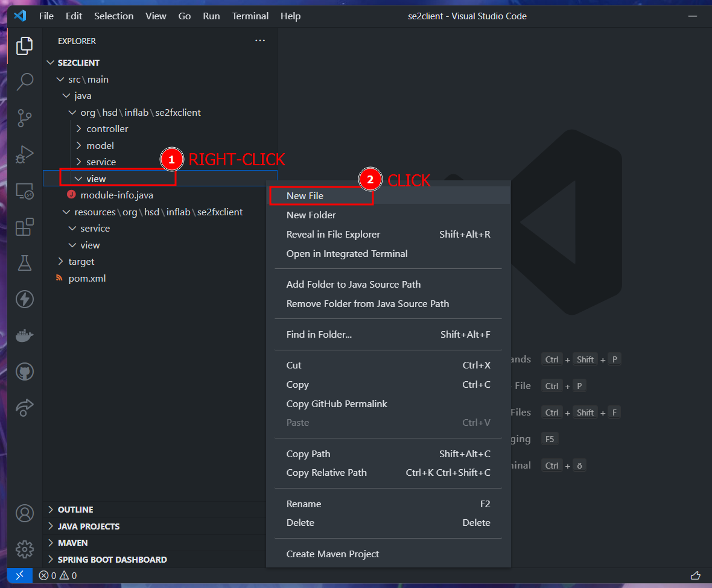Expand the controller folder

point(78,129)
